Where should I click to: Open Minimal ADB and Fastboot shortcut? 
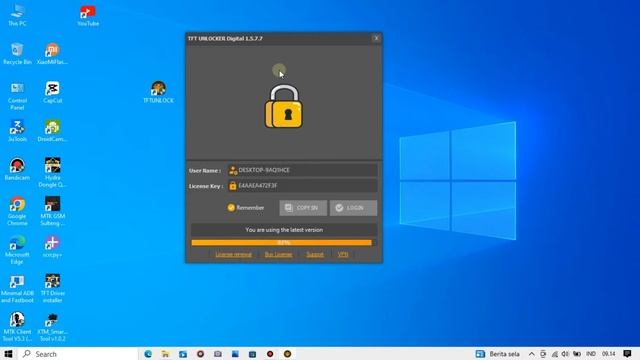click(x=17, y=289)
